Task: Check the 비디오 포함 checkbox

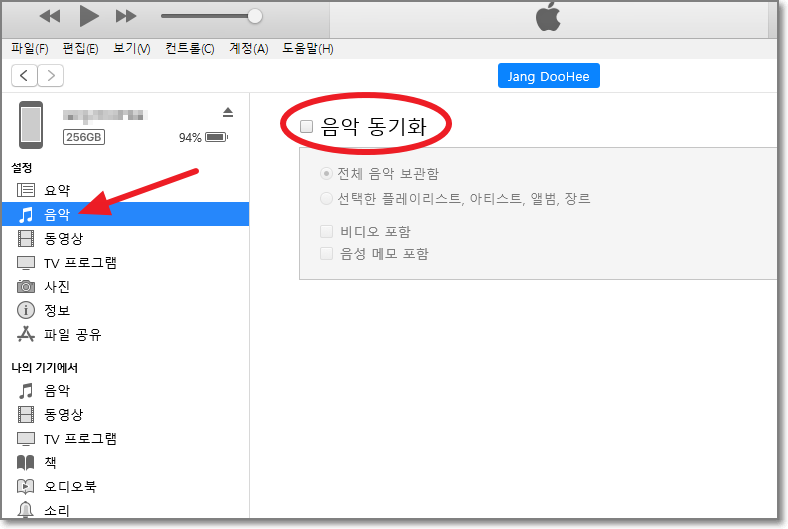Action: click(327, 232)
